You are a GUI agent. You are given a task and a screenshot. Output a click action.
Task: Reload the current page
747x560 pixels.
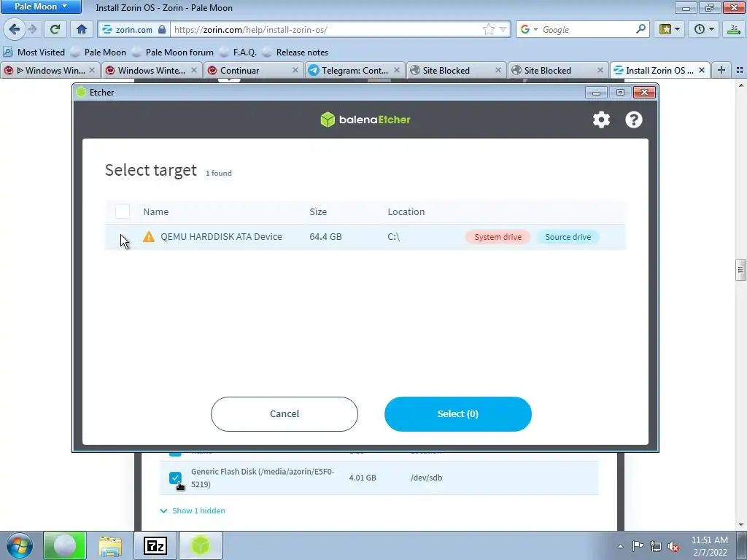(x=55, y=29)
